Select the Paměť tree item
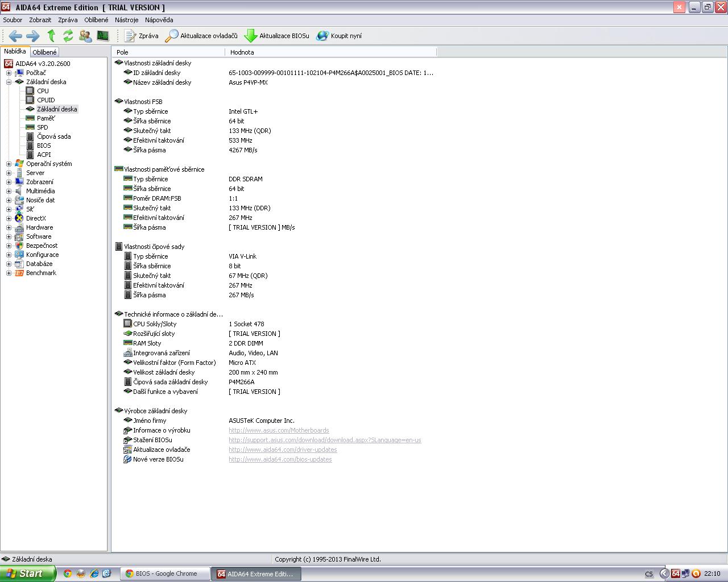This screenshot has height=582, width=728. 46,118
